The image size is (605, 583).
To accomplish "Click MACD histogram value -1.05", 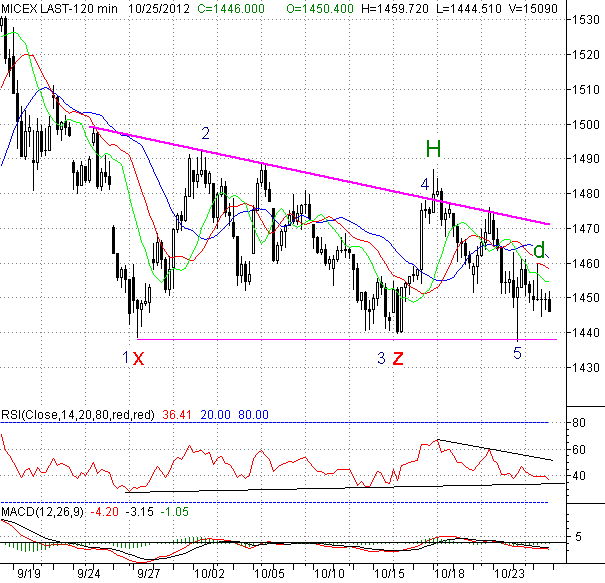I will (174, 512).
